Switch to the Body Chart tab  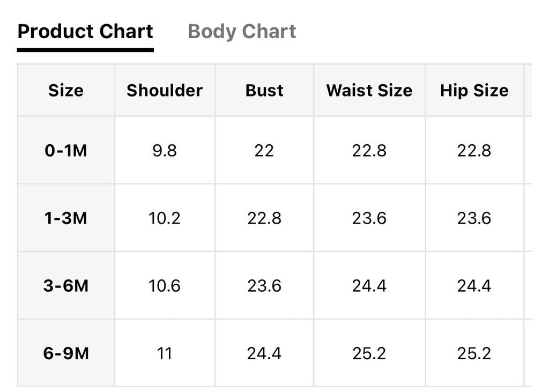(x=242, y=32)
